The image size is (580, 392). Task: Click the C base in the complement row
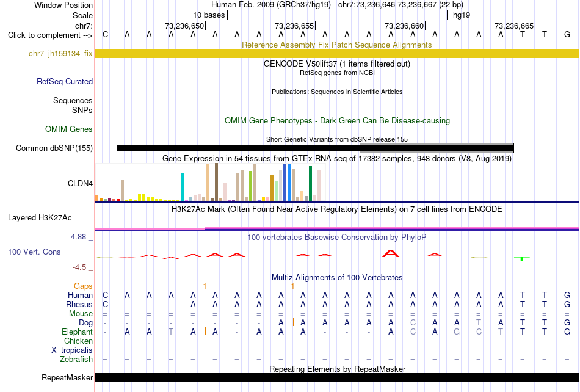coord(106,35)
